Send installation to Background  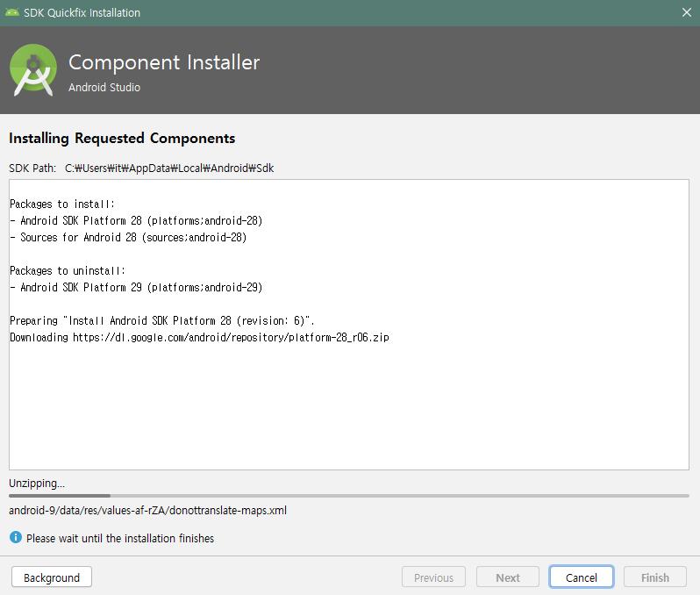tap(52, 577)
